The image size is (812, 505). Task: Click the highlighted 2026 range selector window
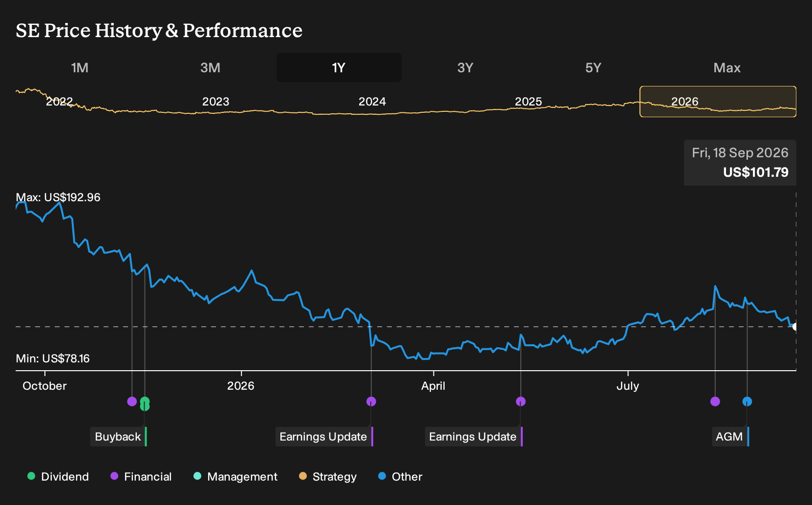(718, 102)
